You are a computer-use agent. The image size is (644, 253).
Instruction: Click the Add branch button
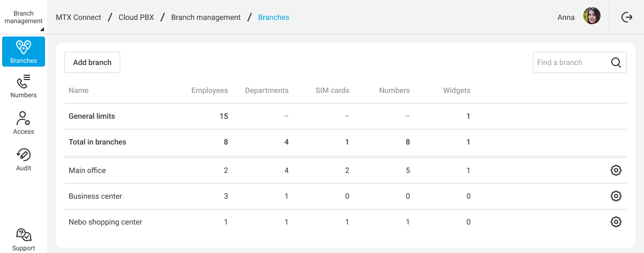[92, 62]
